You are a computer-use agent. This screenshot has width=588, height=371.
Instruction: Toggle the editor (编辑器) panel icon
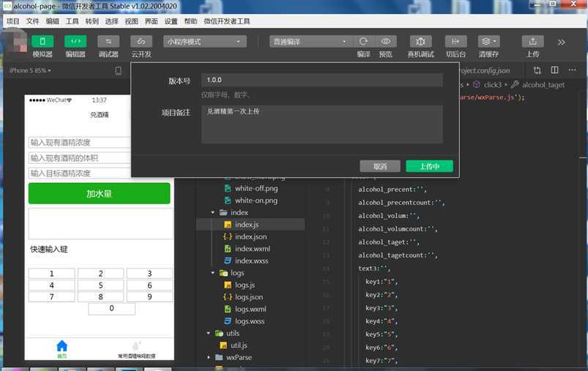[x=75, y=41]
